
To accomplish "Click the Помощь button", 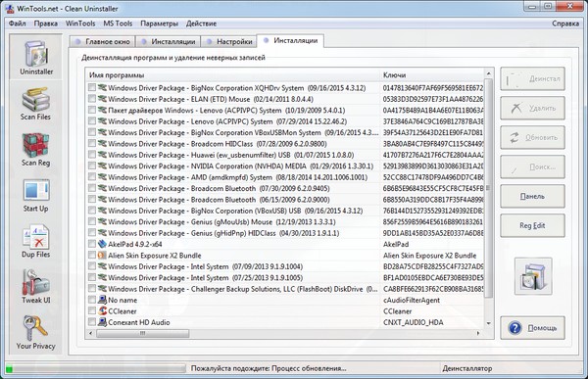I will [x=532, y=328].
